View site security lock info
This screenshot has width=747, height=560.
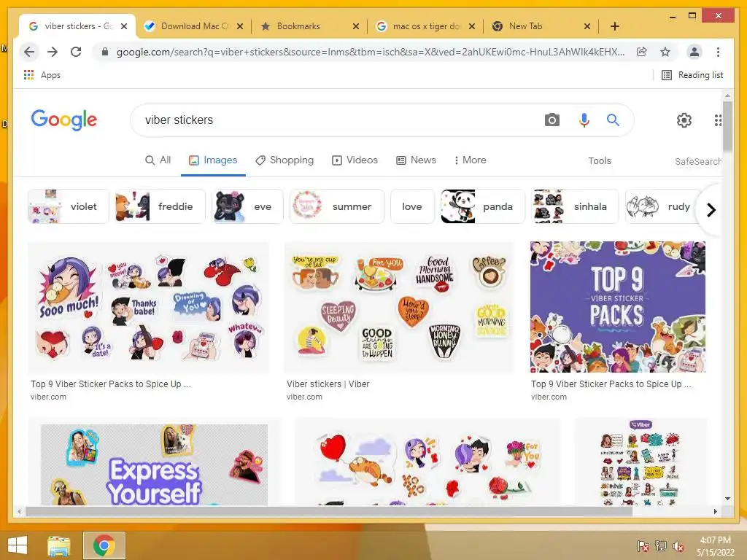[105, 52]
